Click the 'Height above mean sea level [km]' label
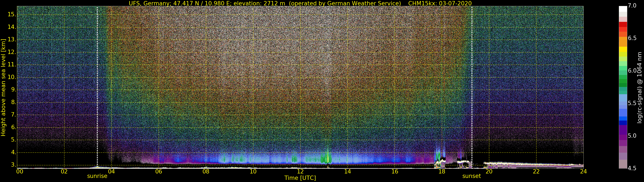 (x=3, y=87)
